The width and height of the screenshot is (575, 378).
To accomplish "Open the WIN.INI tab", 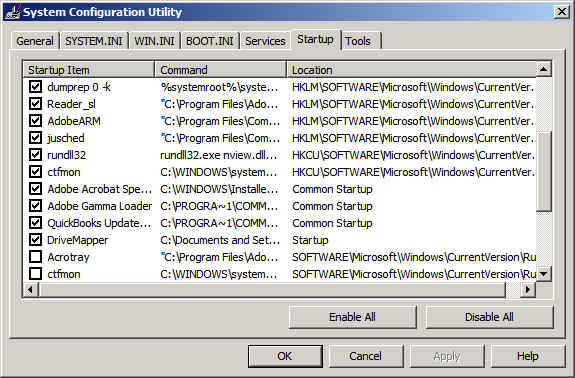I will [154, 41].
